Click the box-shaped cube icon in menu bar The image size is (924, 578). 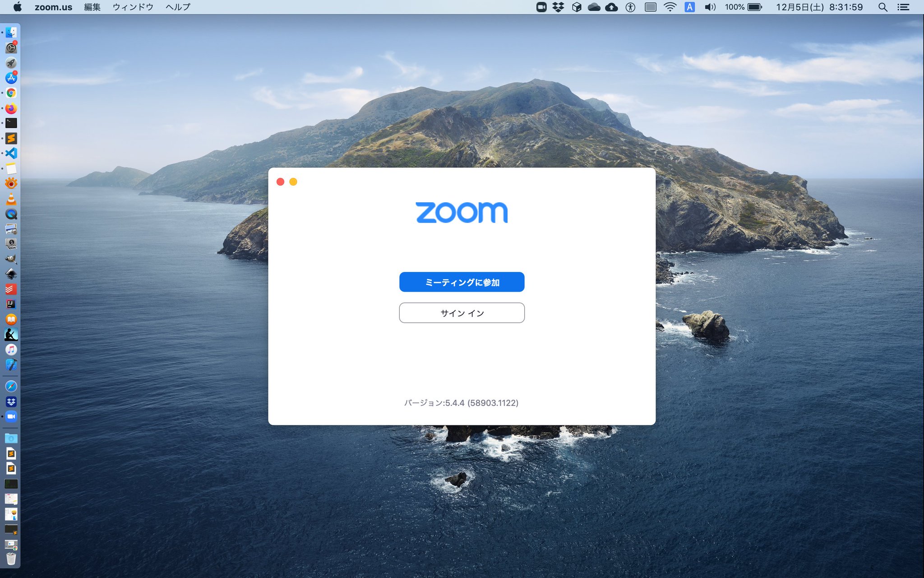pos(577,7)
